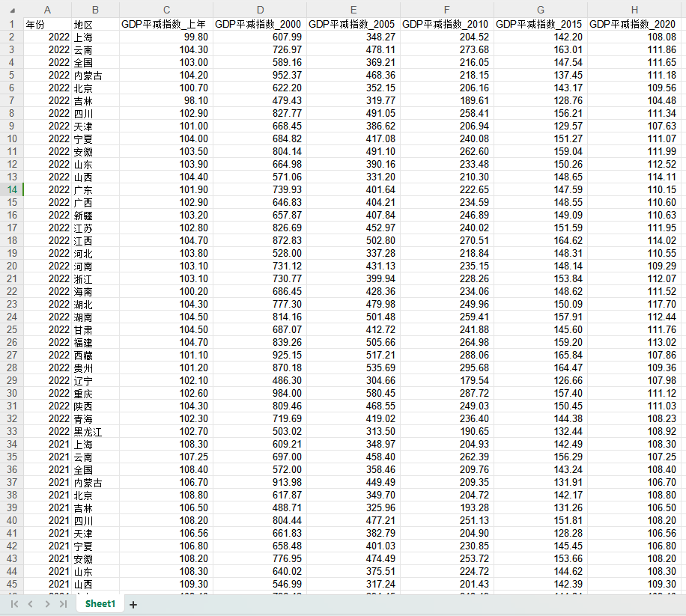This screenshot has width=686, height=616.
Task: Select column C header
Action: [x=166, y=10]
